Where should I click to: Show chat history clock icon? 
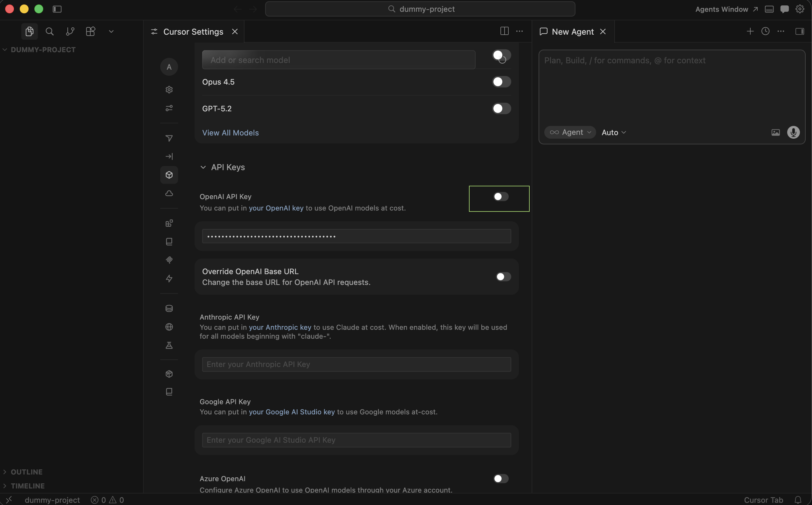tap(765, 31)
